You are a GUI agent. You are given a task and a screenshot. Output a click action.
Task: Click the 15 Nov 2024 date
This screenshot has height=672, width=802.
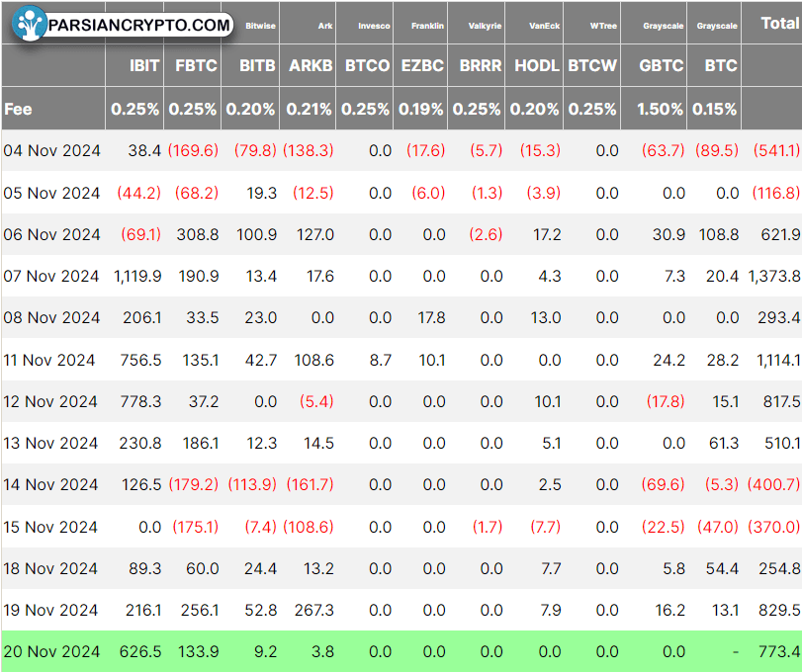pos(50,527)
